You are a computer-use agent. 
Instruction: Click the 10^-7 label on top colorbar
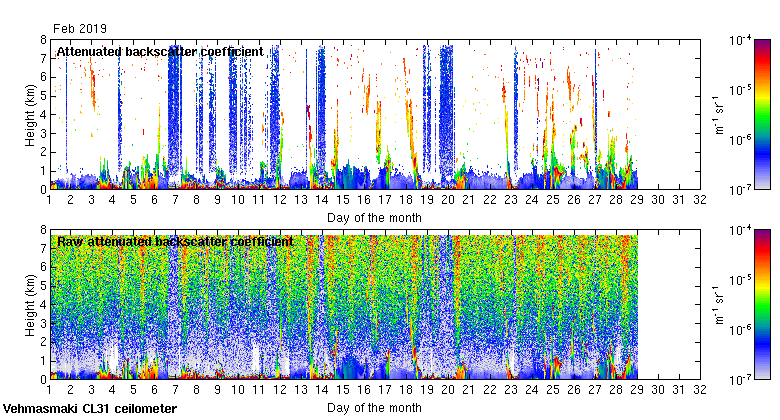pos(740,190)
